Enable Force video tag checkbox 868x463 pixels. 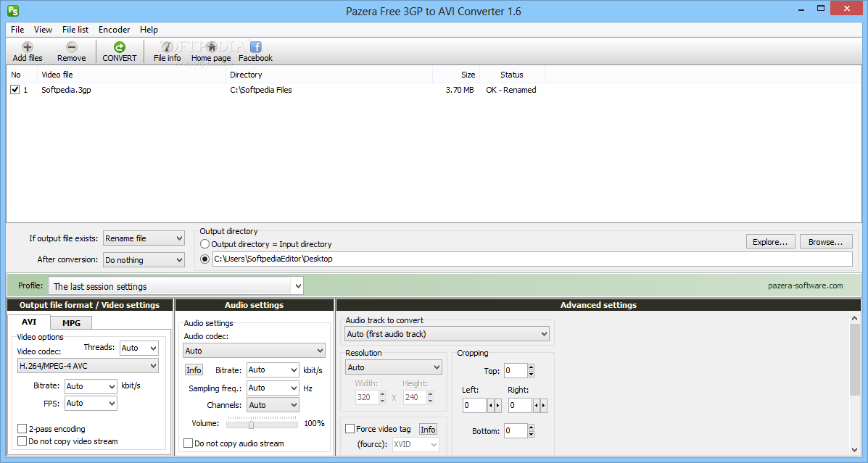coord(350,429)
